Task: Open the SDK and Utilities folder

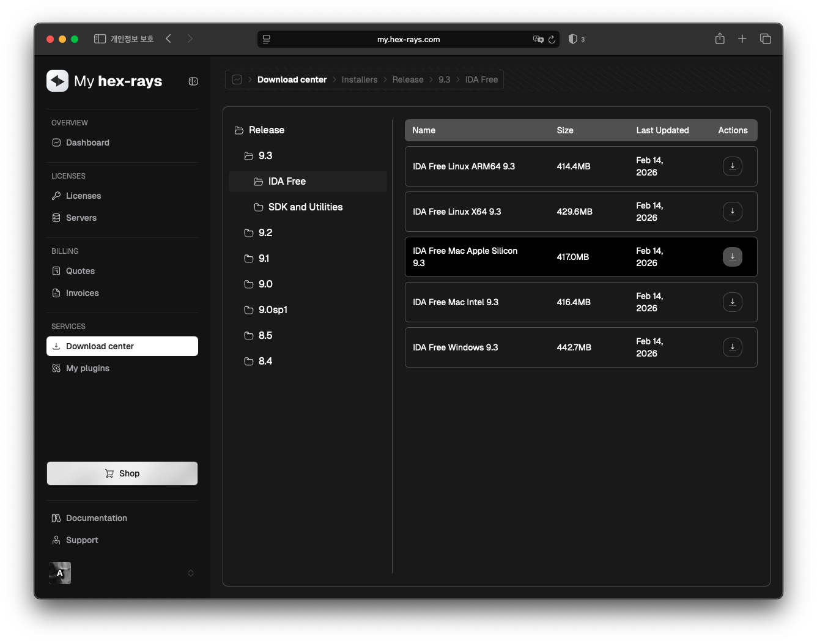Action: (x=305, y=207)
